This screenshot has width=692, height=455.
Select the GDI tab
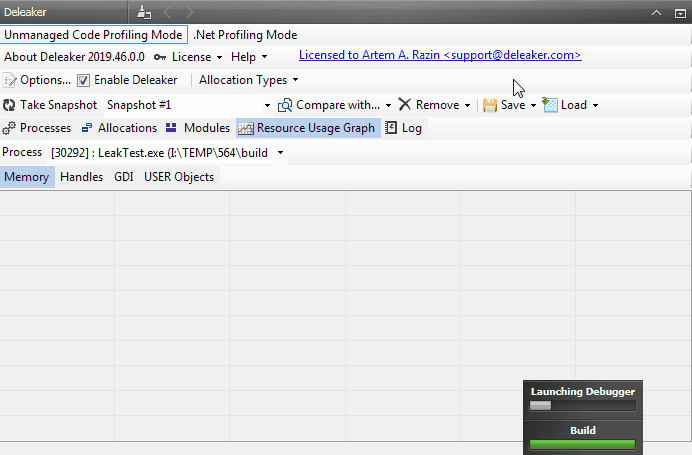[124, 177]
